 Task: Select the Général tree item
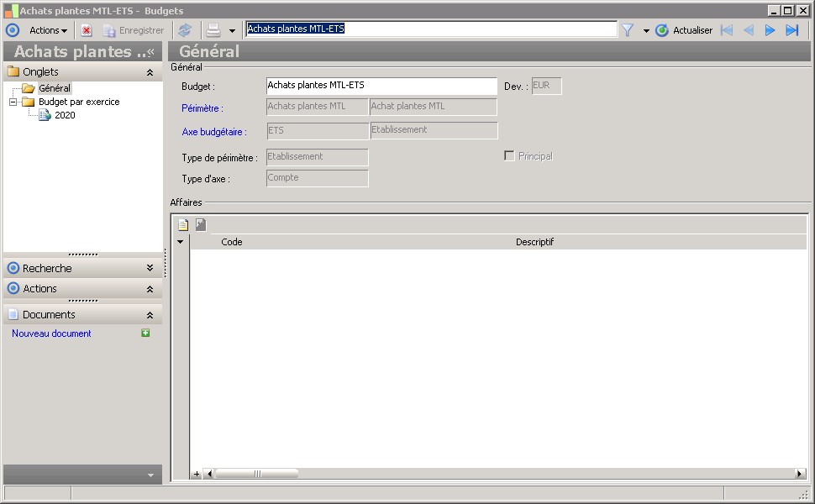click(55, 88)
